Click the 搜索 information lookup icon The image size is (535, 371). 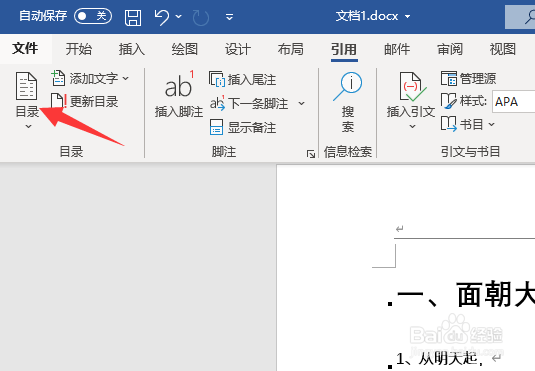coord(348,86)
